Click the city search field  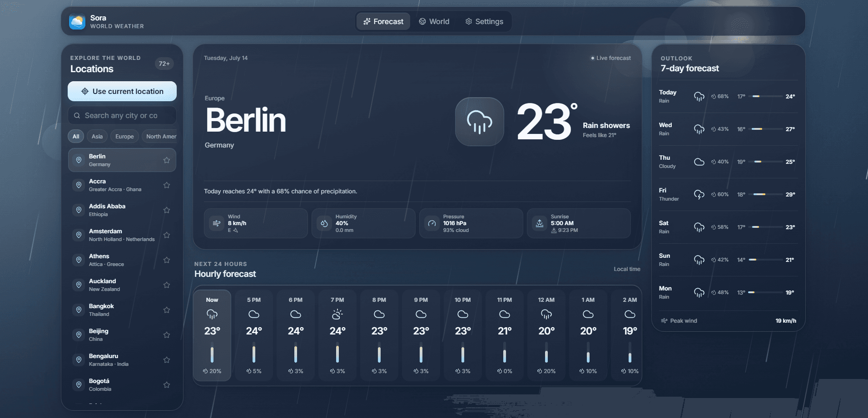pos(122,115)
